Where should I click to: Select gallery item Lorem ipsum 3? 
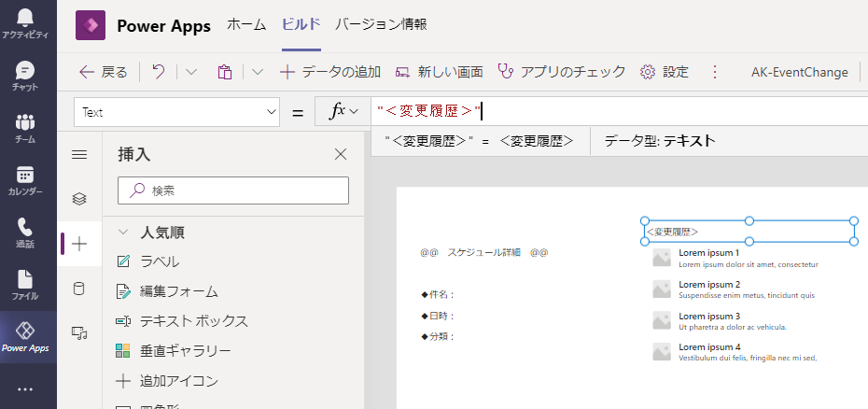pyautogui.click(x=709, y=316)
